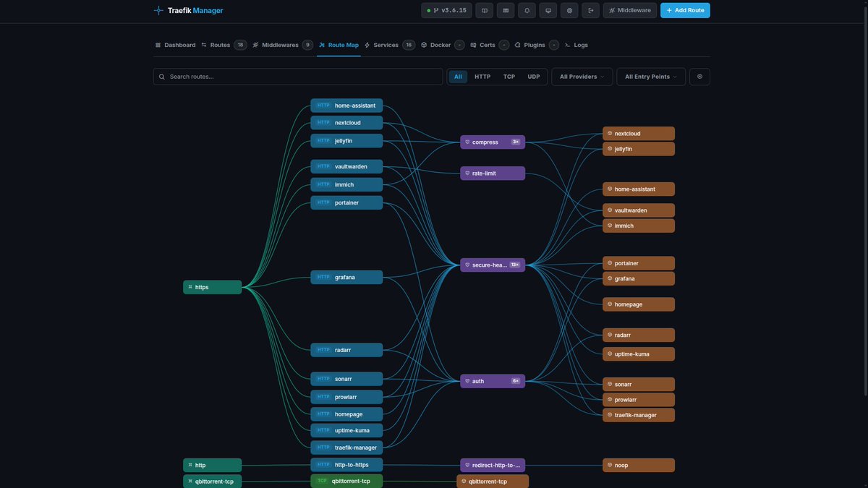Click the home-assistant service node

[639, 189]
